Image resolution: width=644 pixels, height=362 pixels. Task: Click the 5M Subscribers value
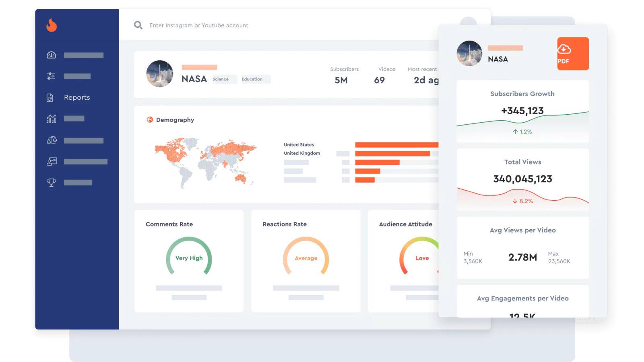[341, 80]
